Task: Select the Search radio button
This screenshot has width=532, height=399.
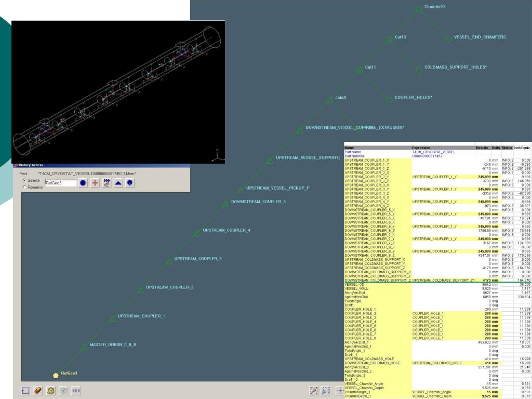Action: [x=24, y=180]
